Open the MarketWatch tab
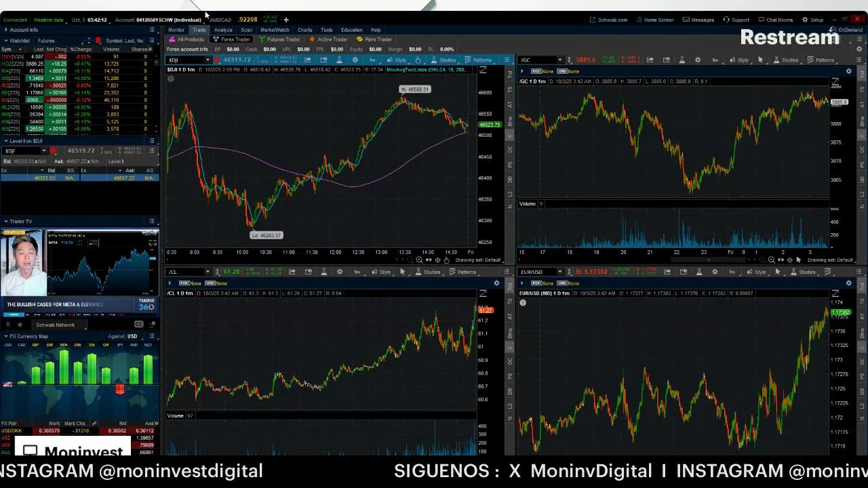This screenshot has width=868, height=488. (x=275, y=30)
